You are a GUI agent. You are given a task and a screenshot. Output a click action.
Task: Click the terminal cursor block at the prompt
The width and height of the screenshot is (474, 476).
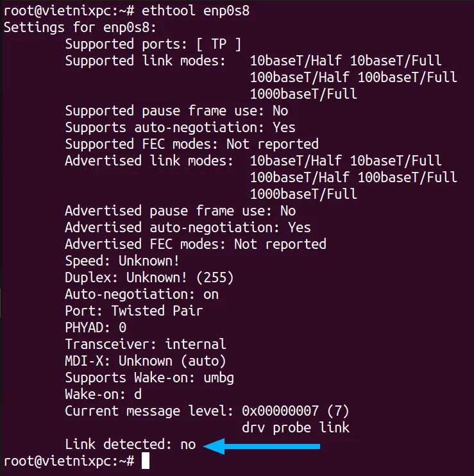[146, 461]
